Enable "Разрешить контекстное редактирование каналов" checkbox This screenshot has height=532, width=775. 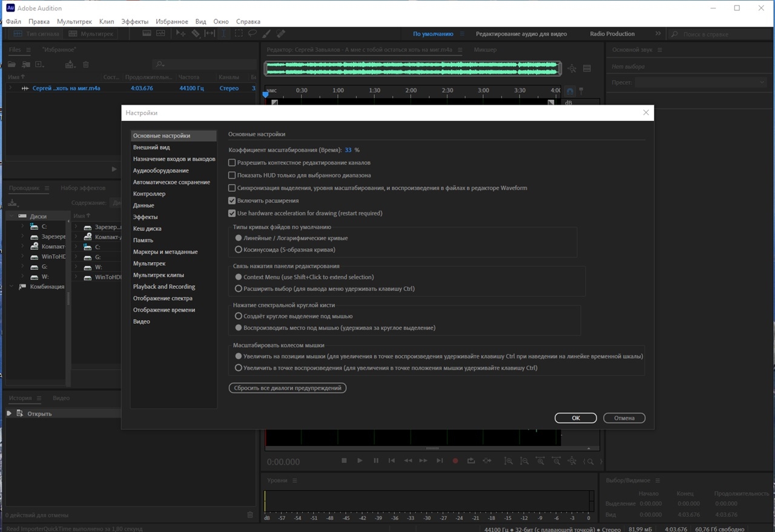(x=232, y=163)
